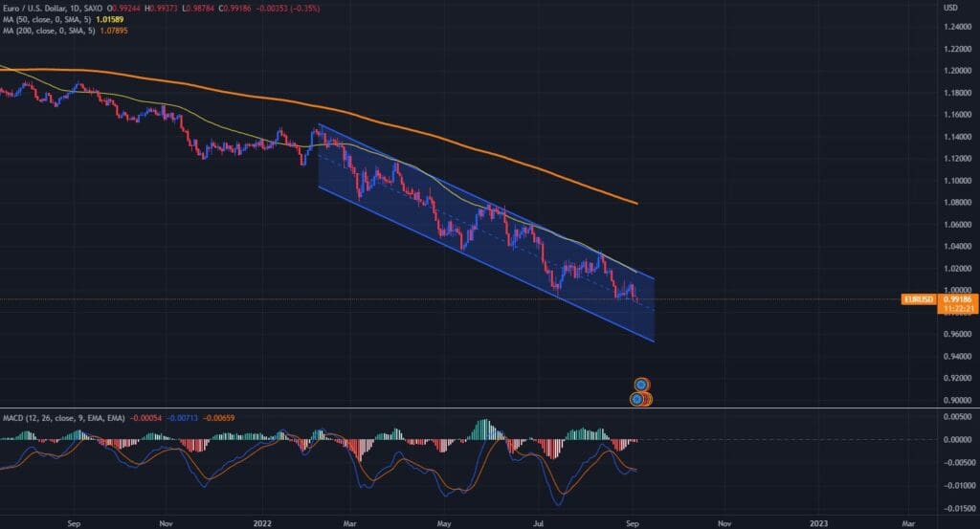The height and width of the screenshot is (529, 980).
Task: Click the orange EURUSD ticker tag on price axis
Action: (x=916, y=299)
